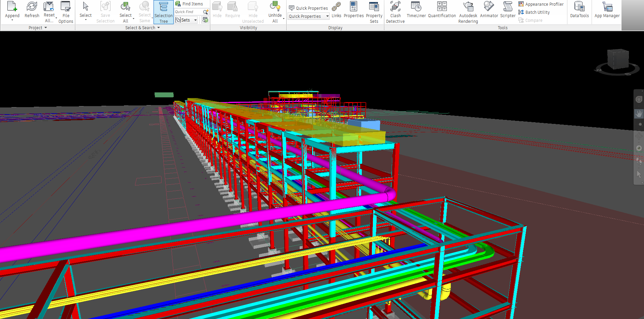This screenshot has height=319, width=644.
Task: Open the Clash Detective tool
Action: [x=395, y=12]
